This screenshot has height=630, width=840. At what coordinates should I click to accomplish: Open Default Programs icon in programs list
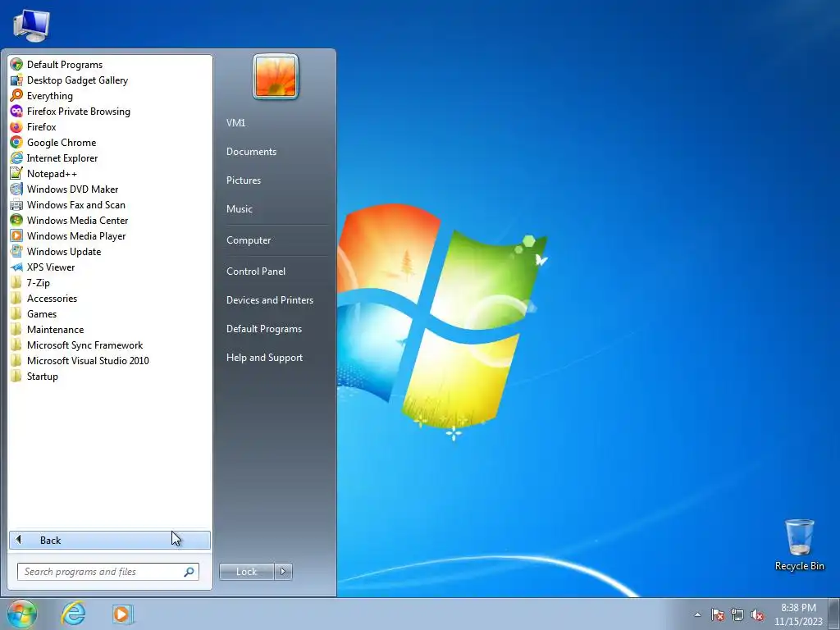coord(16,65)
